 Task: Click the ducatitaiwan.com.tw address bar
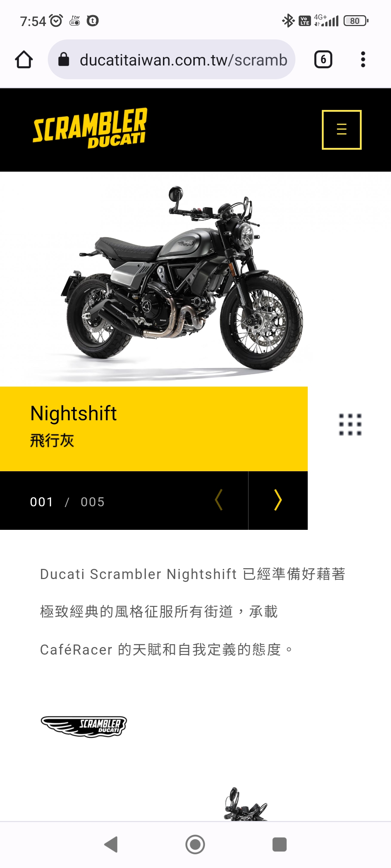pos(172,60)
